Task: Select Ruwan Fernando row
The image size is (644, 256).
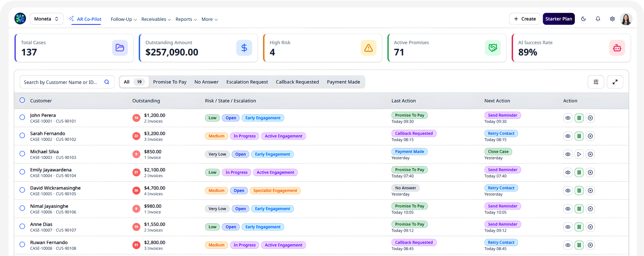Action: [x=22, y=244]
